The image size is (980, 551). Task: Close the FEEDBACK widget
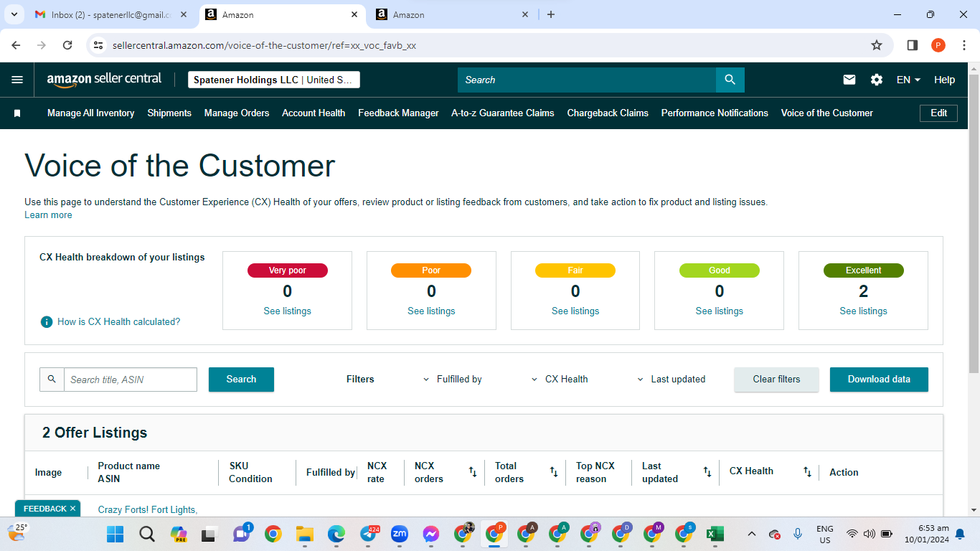pos(72,509)
